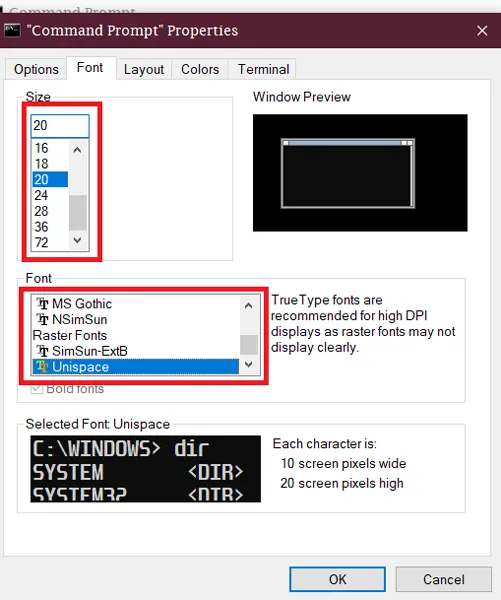Choose font size 24
This screenshot has height=600, width=501.
(50, 195)
